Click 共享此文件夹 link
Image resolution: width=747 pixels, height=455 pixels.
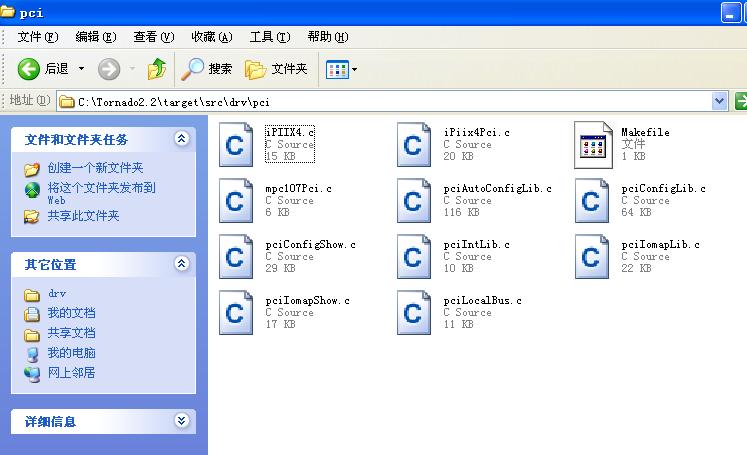click(x=83, y=216)
